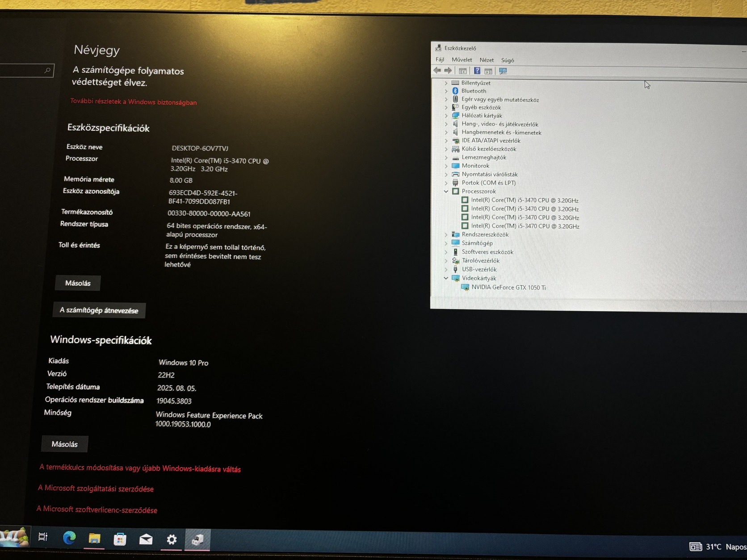Click the forward arrow in Device Manager toolbar
The image size is (747, 560).
pyautogui.click(x=448, y=71)
